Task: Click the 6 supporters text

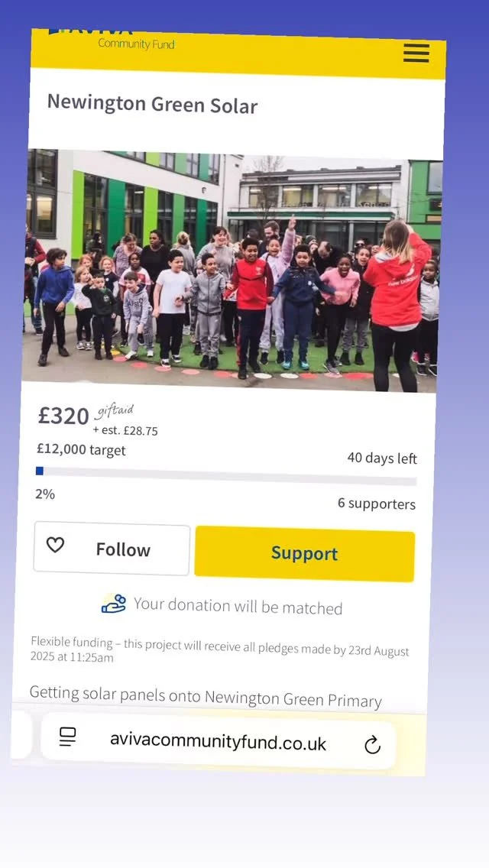Action: tap(377, 504)
